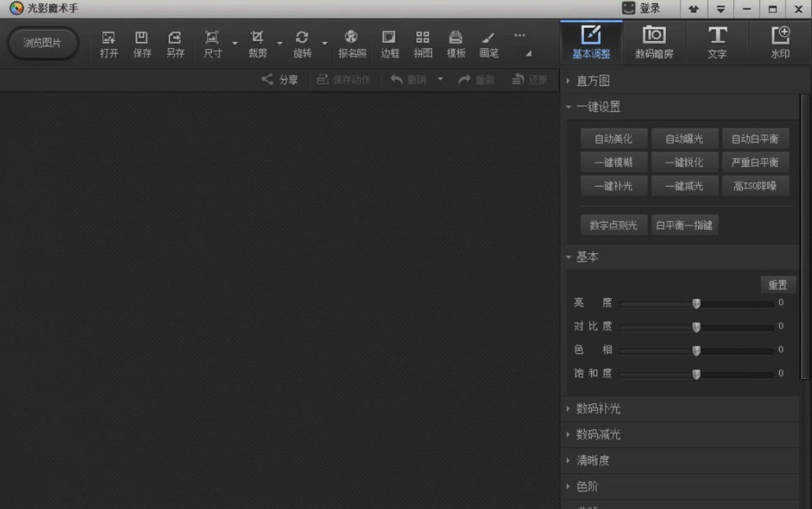The width and height of the screenshot is (812, 509).
Task: Click the 白平衡一指键 button
Action: click(685, 225)
